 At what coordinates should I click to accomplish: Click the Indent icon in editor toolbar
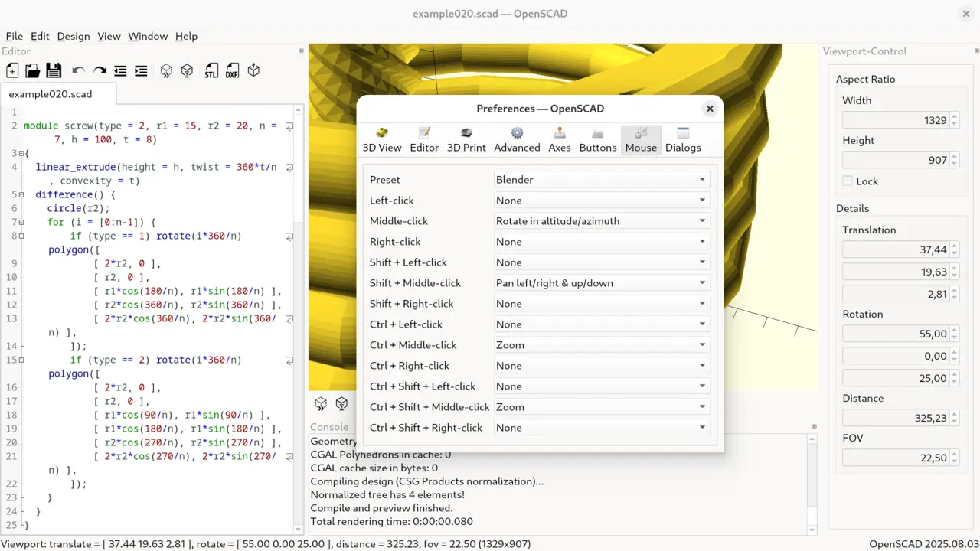141,70
